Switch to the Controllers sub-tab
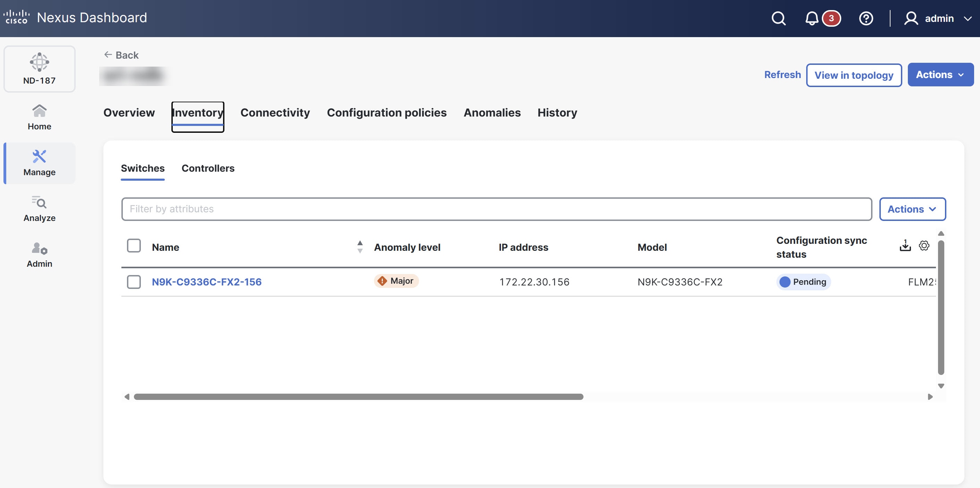This screenshot has height=488, width=980. click(208, 168)
